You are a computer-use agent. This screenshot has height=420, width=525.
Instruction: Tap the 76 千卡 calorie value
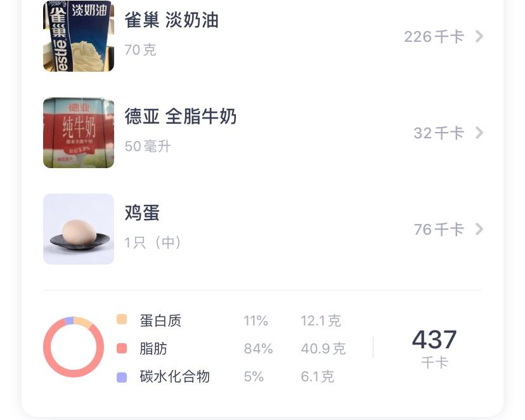pyautogui.click(x=439, y=230)
